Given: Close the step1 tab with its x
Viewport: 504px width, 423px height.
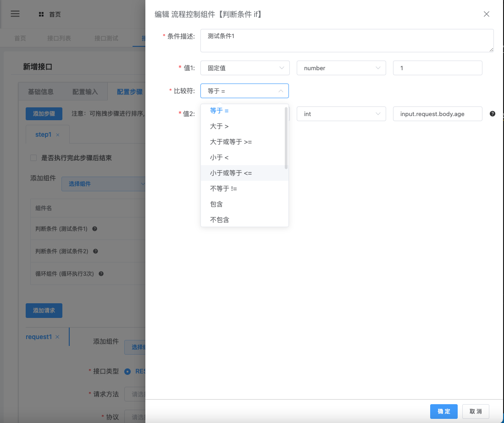Looking at the screenshot, I should point(58,135).
